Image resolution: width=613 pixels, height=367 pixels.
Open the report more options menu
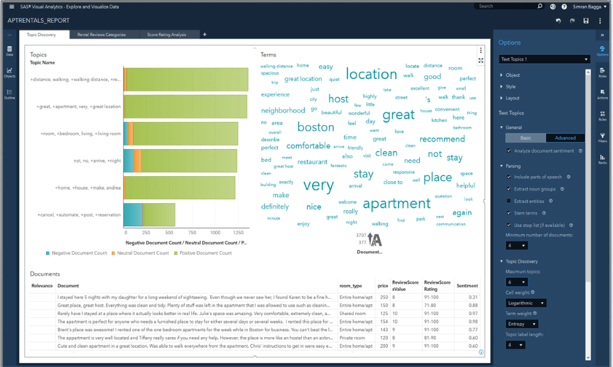coord(600,21)
